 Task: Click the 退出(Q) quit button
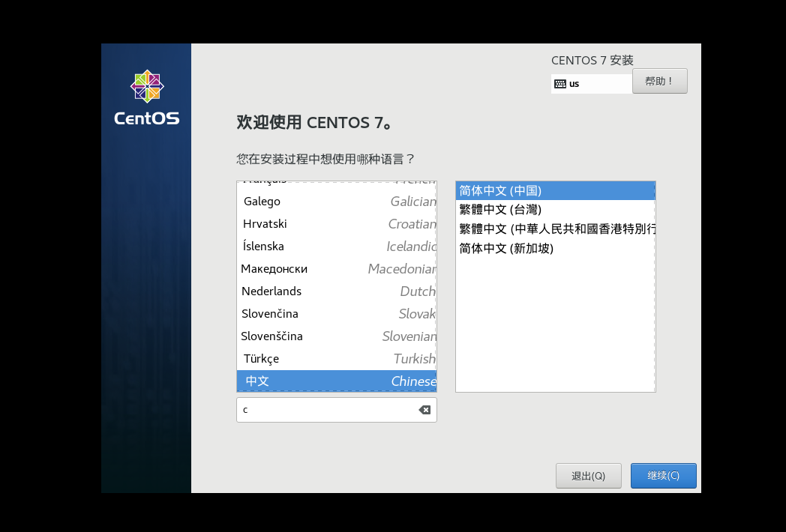pos(589,475)
